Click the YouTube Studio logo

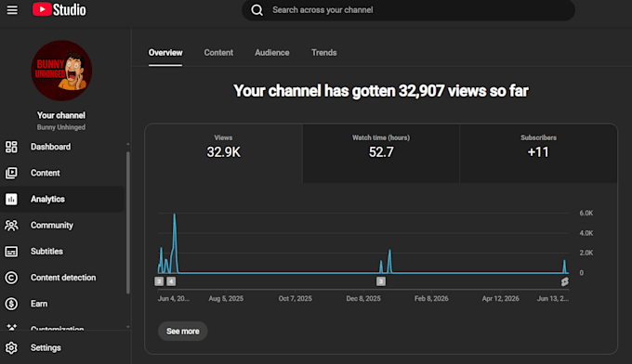tap(59, 9)
